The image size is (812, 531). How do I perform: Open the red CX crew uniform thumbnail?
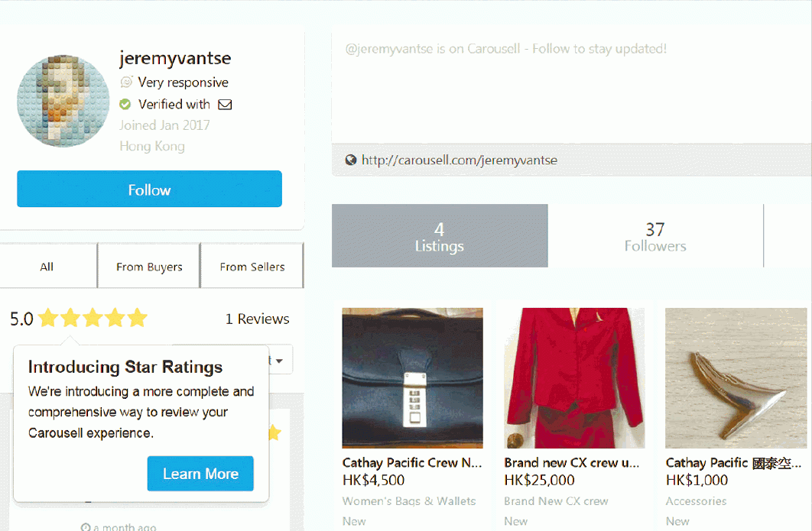574,377
